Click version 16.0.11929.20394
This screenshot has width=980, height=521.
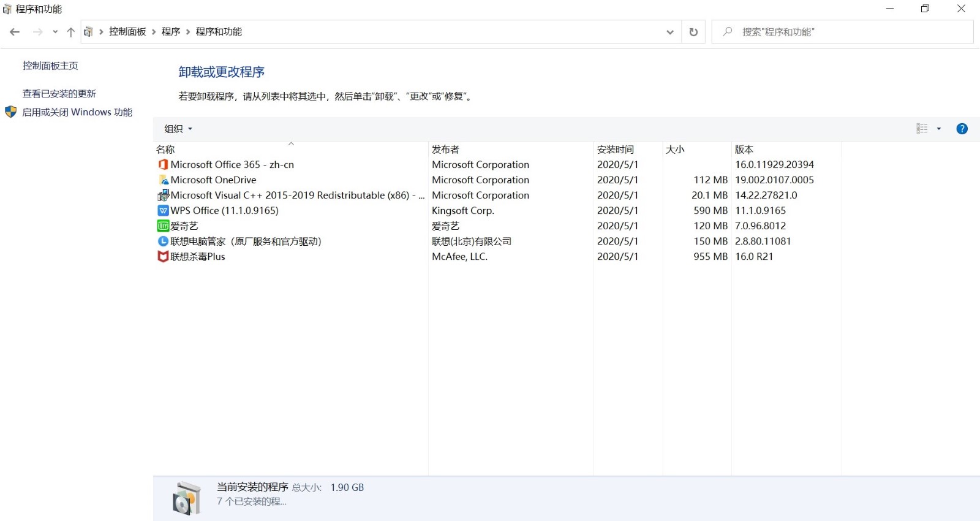click(774, 164)
